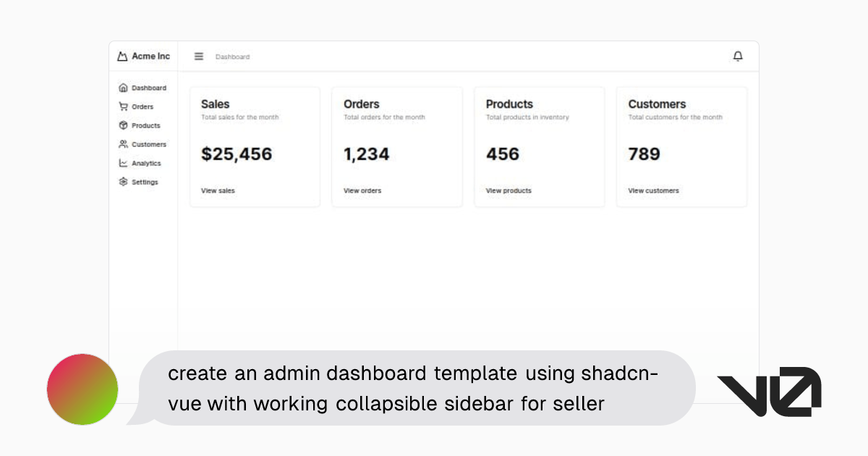
Task: Click the v0 logo
Action: point(769,392)
